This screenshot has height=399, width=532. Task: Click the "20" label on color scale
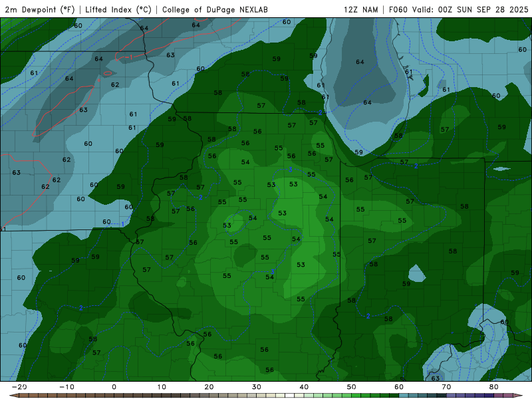pyautogui.click(x=209, y=387)
